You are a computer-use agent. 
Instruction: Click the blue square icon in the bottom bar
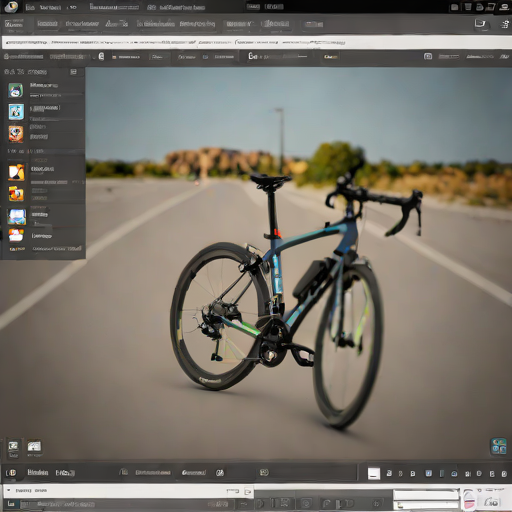pos(429,473)
